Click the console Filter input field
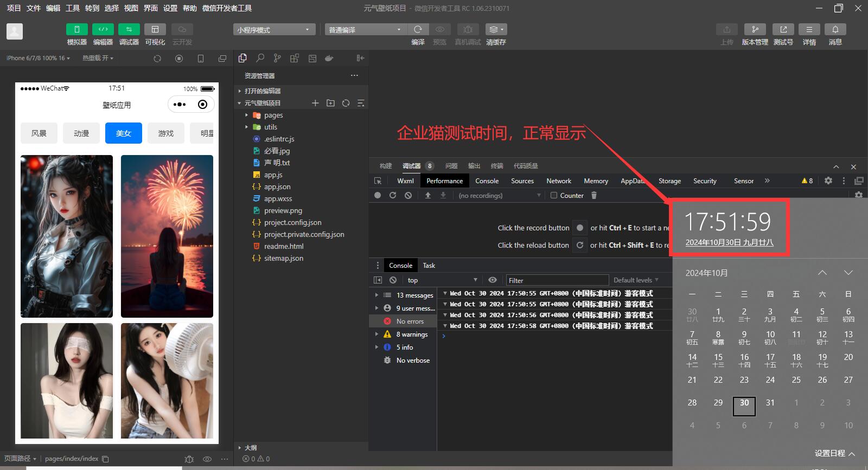Viewport: 868px width, 470px height. tap(556, 280)
